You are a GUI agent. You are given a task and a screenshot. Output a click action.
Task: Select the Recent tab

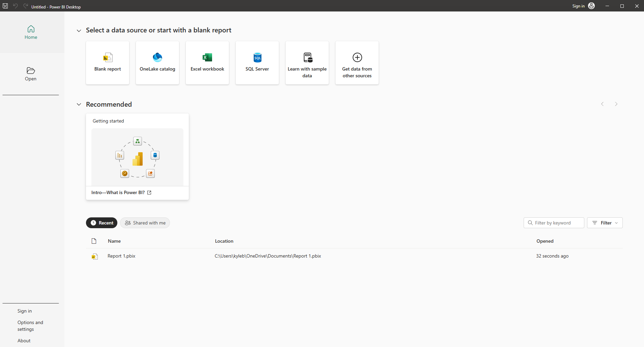point(102,223)
